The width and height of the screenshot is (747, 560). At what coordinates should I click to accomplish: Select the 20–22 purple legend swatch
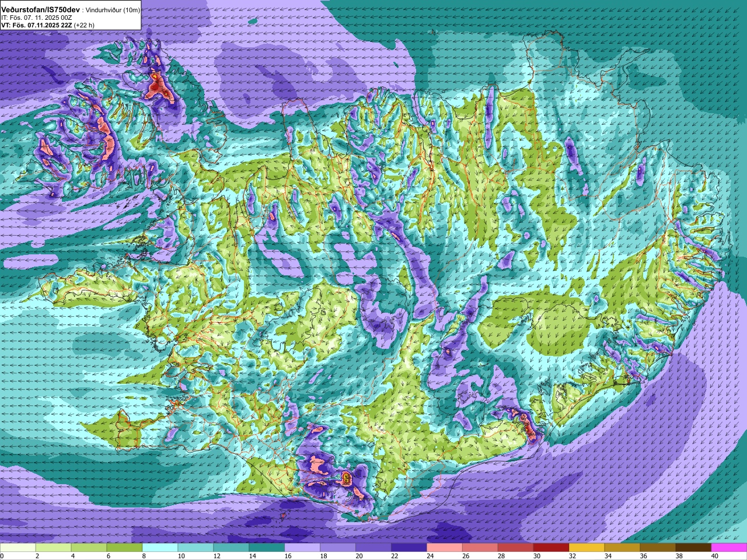coord(373,548)
